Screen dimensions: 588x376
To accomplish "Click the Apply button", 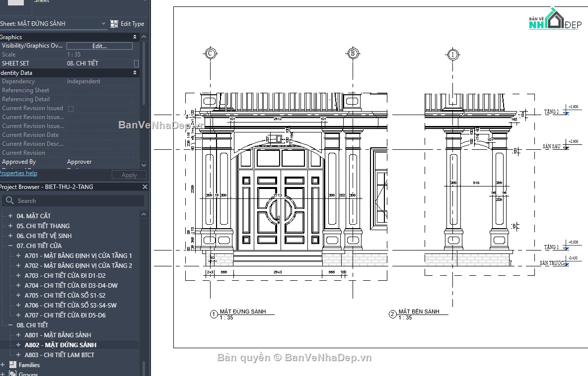I will coord(129,175).
